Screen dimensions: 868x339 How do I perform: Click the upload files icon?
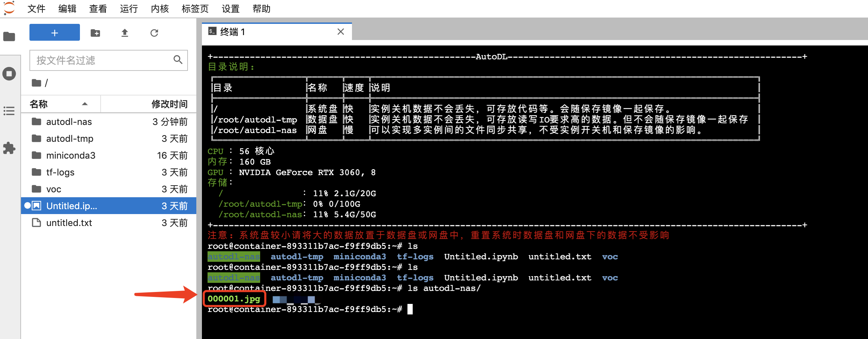click(125, 33)
